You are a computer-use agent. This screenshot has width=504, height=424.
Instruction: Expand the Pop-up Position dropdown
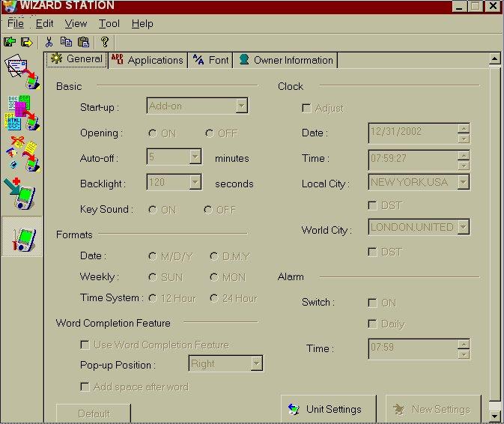coord(256,364)
